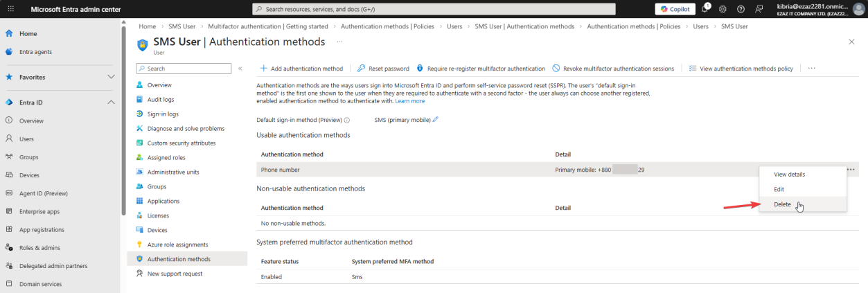Click the Default sign-in method info icon

347,120
